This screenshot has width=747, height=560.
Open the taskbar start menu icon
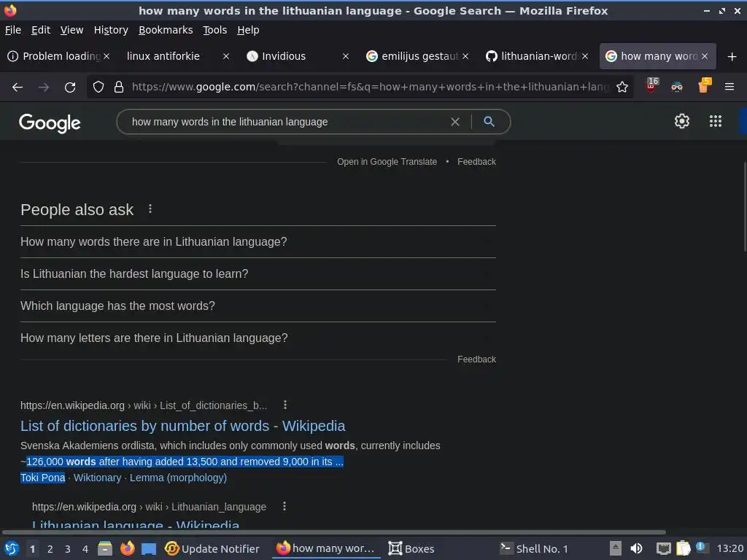click(12, 549)
